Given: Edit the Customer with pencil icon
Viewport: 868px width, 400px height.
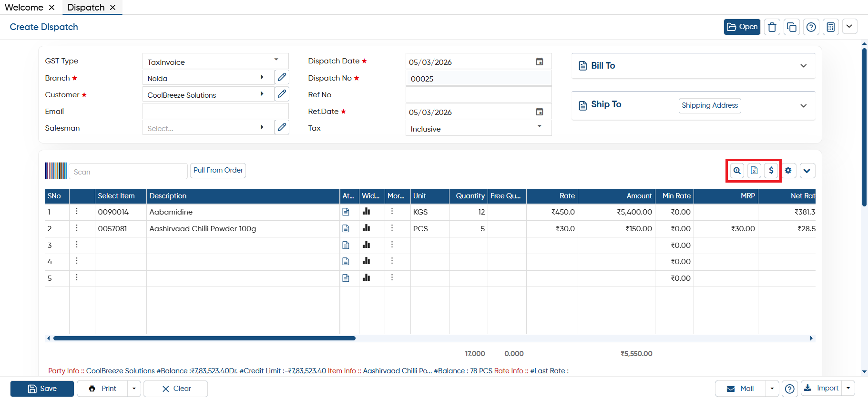Looking at the screenshot, I should pyautogui.click(x=282, y=94).
